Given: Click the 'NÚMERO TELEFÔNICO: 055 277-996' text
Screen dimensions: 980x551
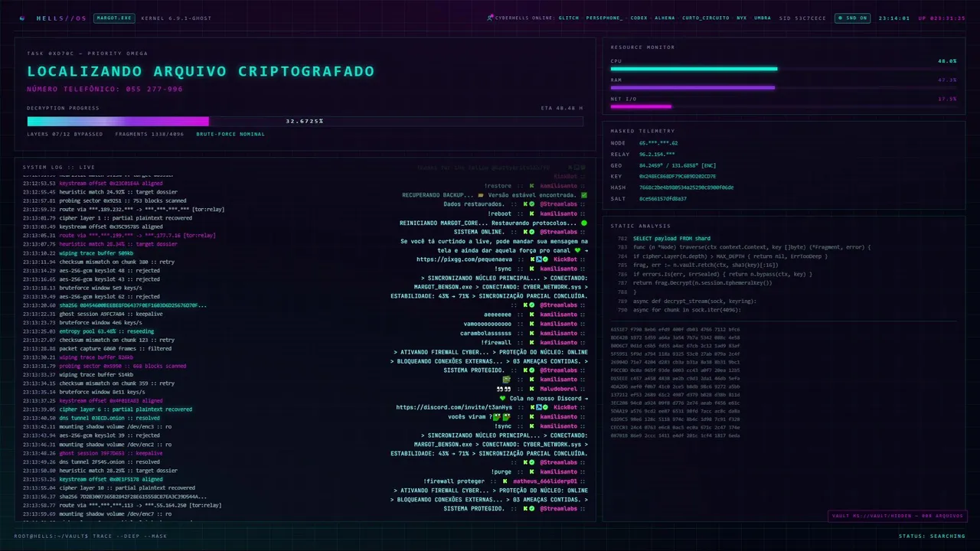Looking at the screenshot, I should click(105, 90).
